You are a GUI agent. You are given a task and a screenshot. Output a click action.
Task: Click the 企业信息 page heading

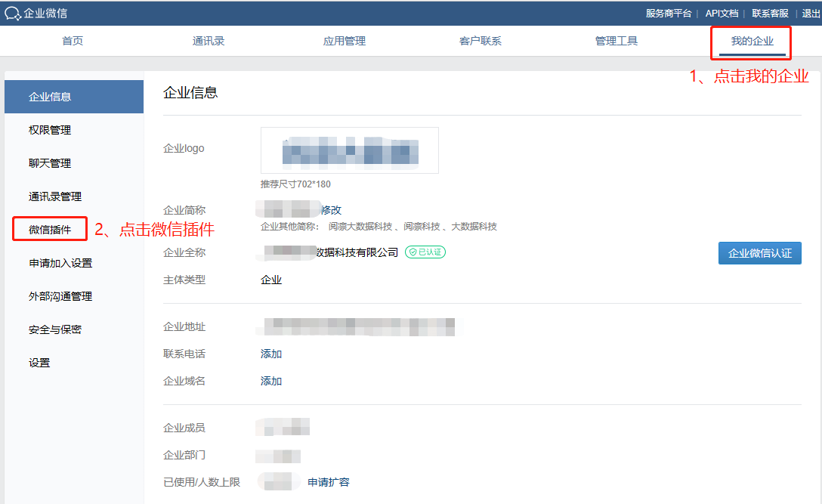(190, 93)
